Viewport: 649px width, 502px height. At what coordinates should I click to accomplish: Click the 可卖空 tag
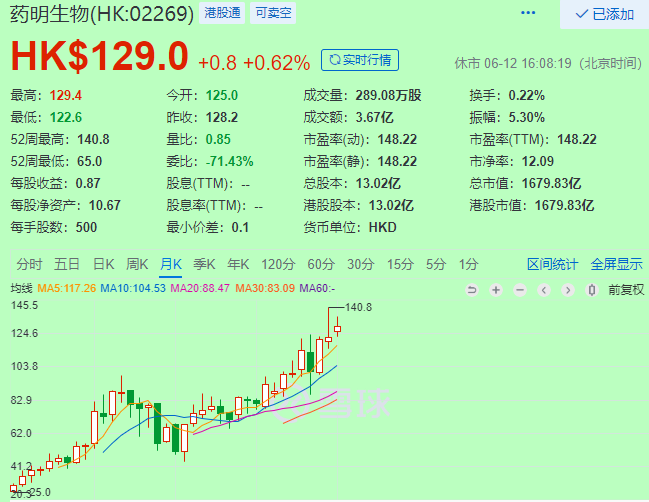[x=273, y=13]
